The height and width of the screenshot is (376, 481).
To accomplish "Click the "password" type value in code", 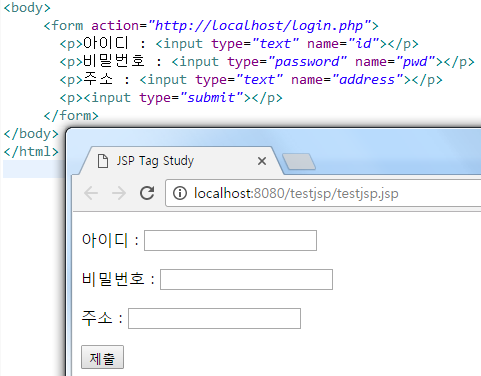I will [x=307, y=62].
